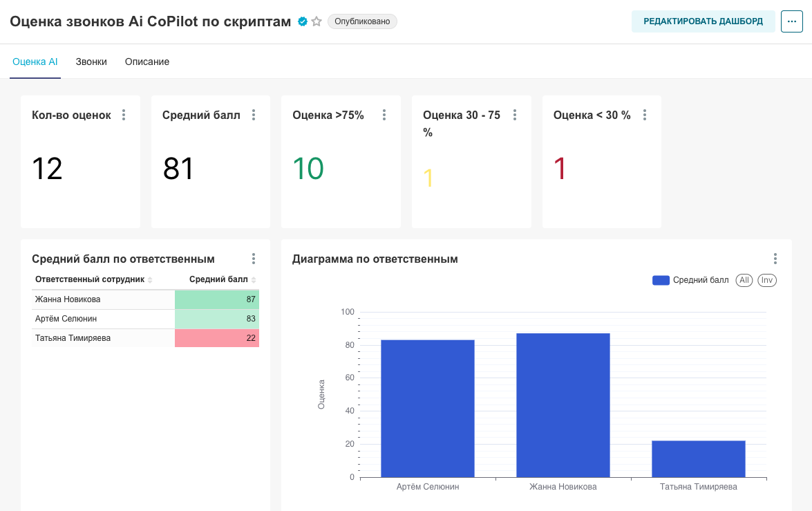This screenshot has height=511, width=812.
Task: Open the three-dot dashboard actions menu
Action: 791,21
